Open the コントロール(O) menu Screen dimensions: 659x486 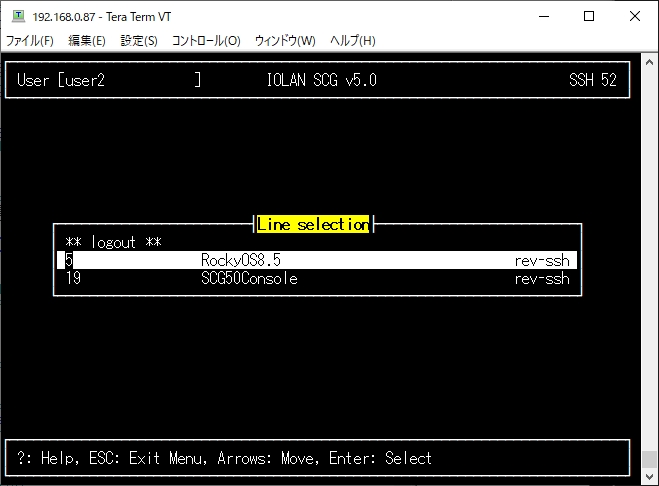click(206, 41)
